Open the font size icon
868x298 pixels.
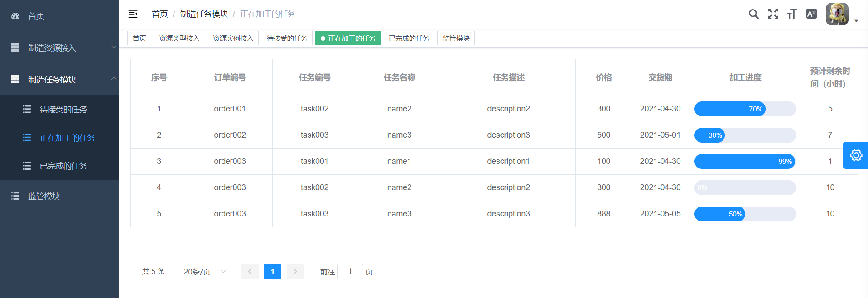792,14
